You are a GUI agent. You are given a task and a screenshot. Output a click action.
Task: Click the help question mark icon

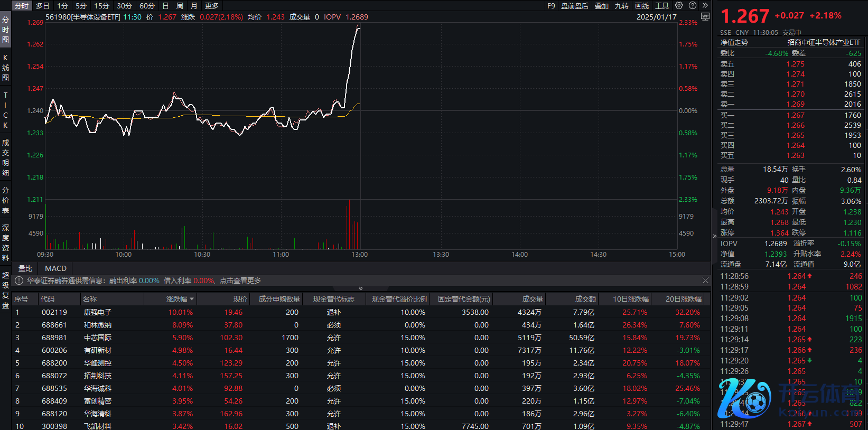click(x=693, y=5)
